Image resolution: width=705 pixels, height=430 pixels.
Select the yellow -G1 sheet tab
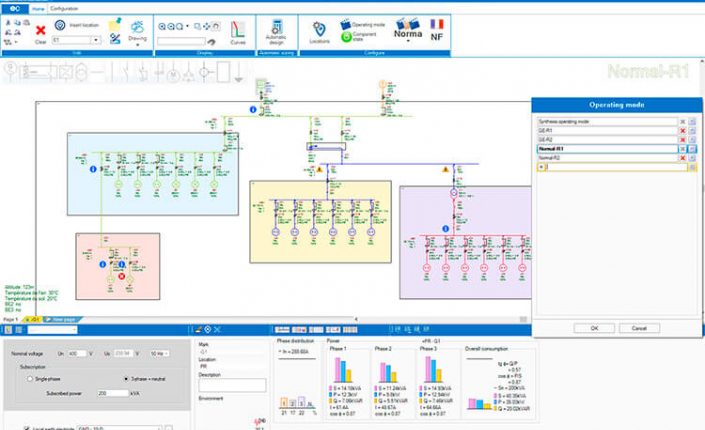[x=32, y=319]
